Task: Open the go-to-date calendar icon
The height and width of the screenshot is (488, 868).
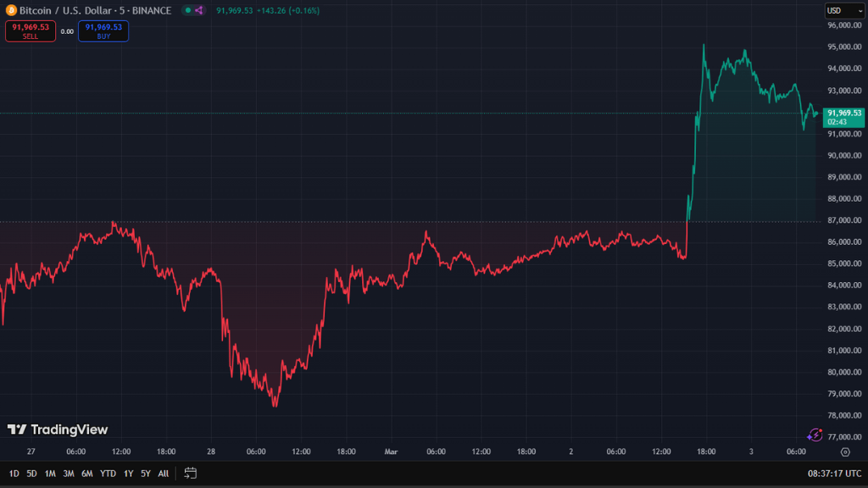Action: (191, 473)
